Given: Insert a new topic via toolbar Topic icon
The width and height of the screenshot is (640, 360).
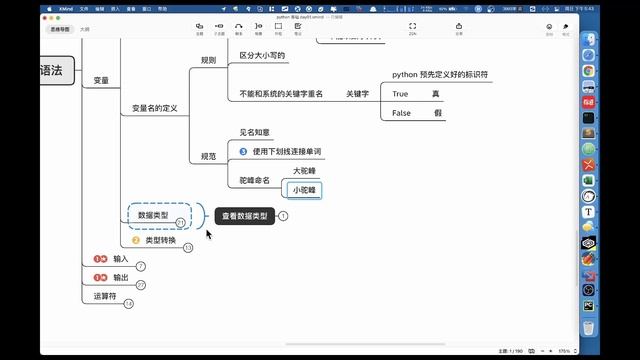Looking at the screenshot, I should (x=200, y=27).
